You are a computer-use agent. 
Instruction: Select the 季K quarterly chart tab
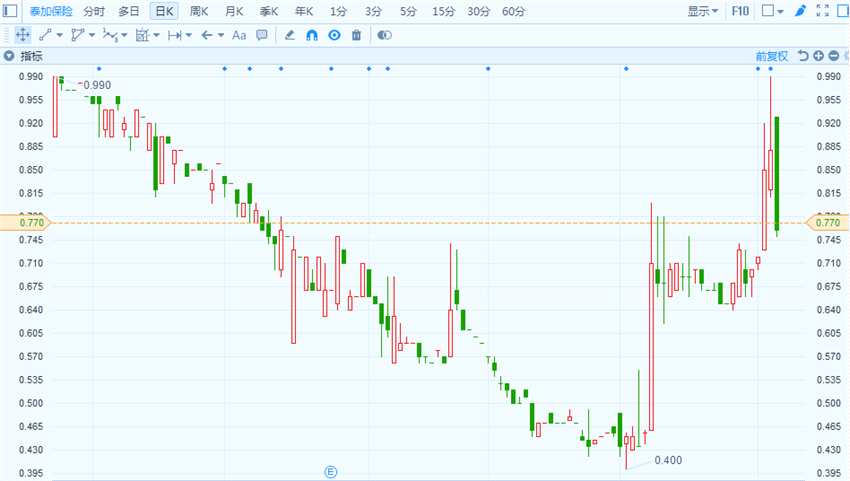[x=269, y=11]
